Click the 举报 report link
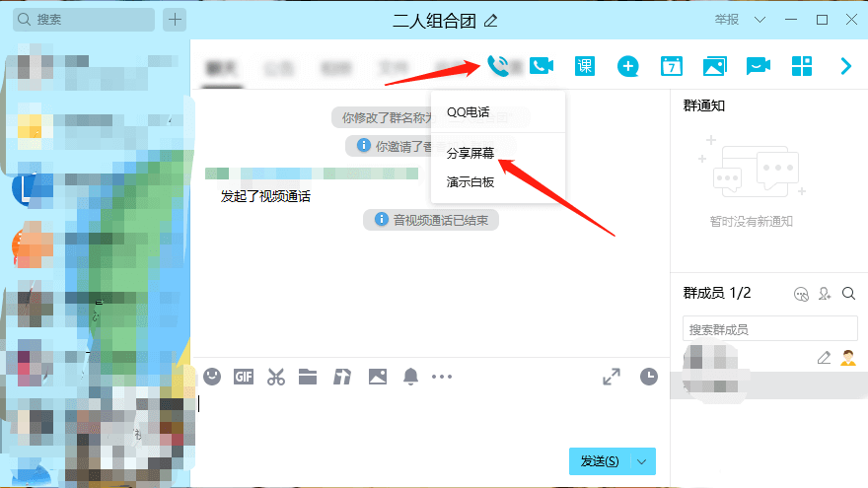The image size is (868, 488). [726, 20]
